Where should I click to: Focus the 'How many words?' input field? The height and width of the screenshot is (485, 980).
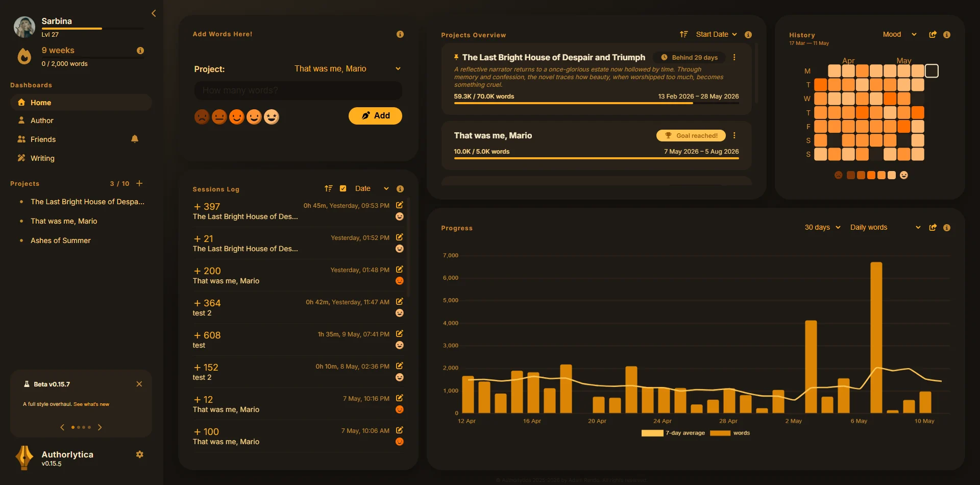[x=298, y=90]
